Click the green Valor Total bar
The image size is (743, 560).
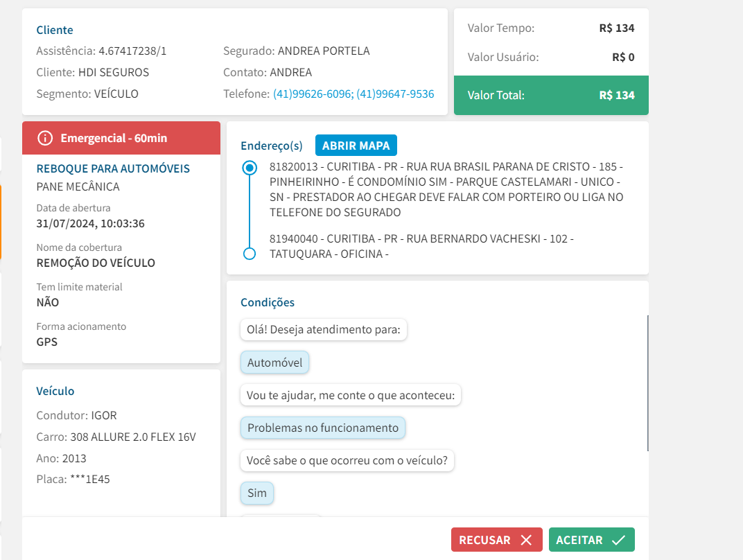(551, 95)
